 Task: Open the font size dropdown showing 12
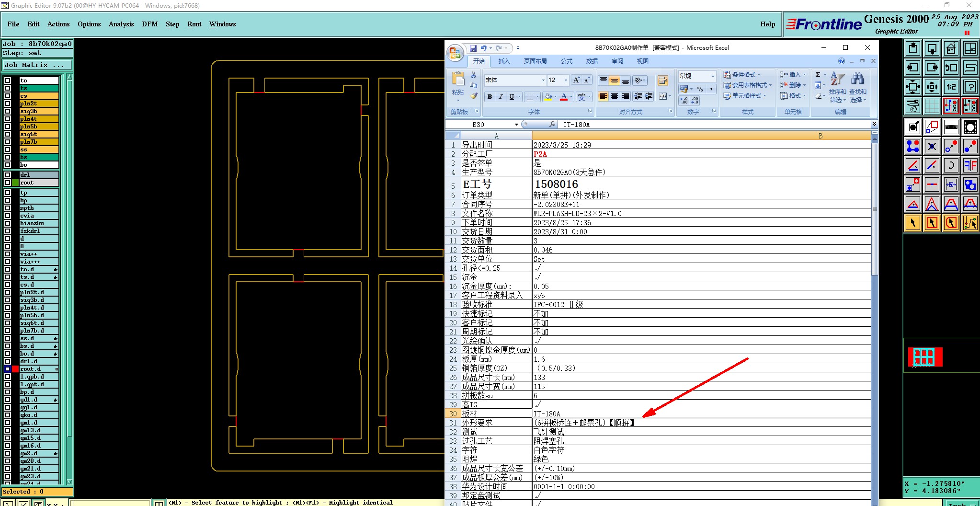(566, 80)
